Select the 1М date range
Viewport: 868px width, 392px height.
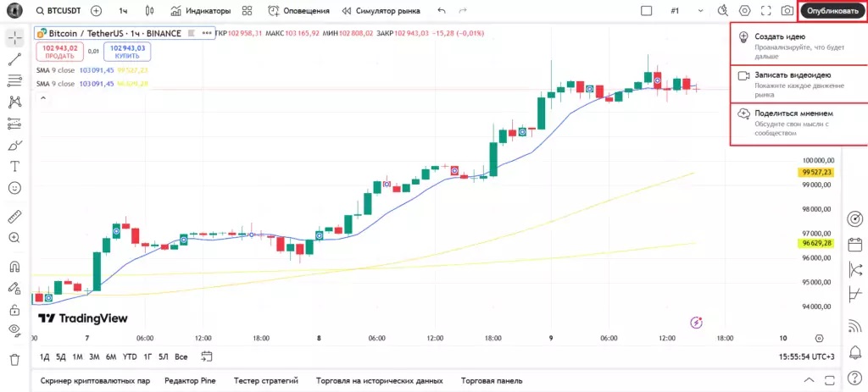(77, 356)
